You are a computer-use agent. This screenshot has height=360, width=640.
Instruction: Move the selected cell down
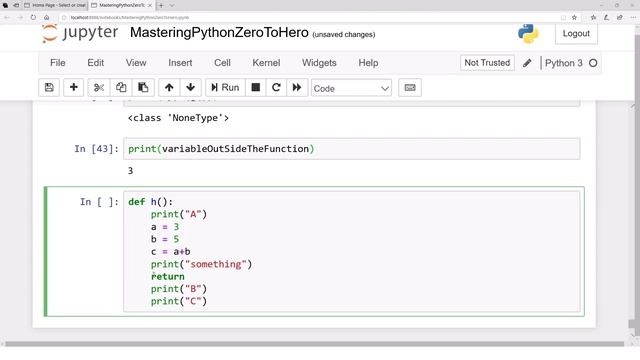[x=191, y=88]
